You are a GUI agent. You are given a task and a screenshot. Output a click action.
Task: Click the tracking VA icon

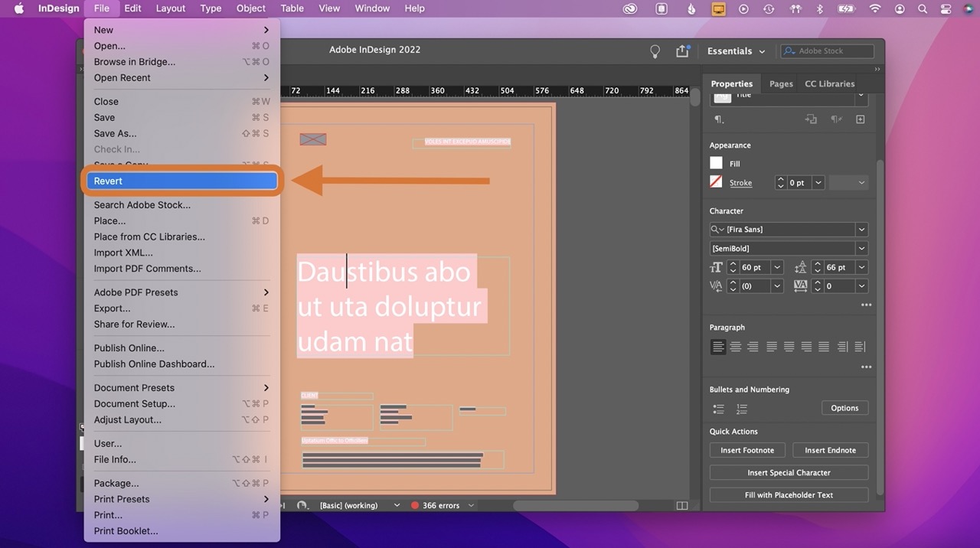pos(801,285)
